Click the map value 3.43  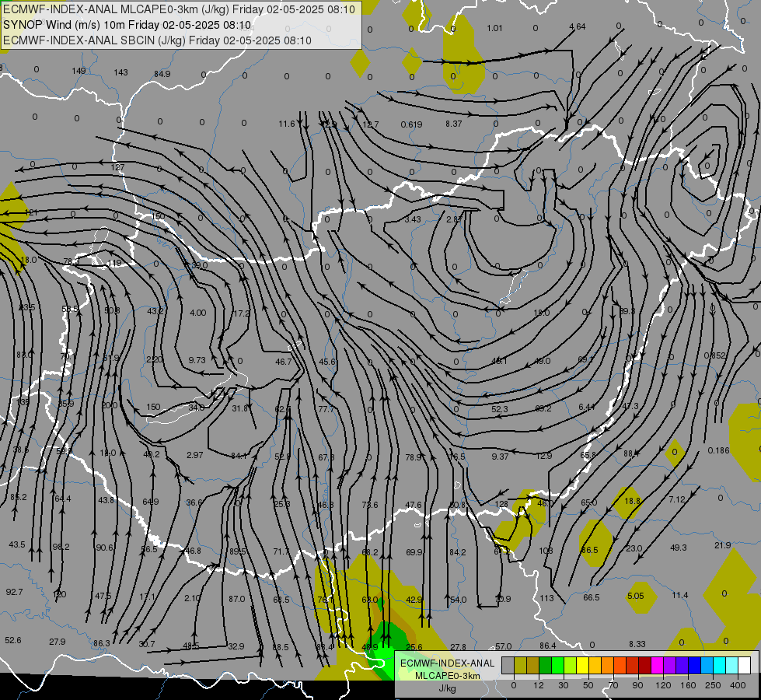[x=413, y=219]
